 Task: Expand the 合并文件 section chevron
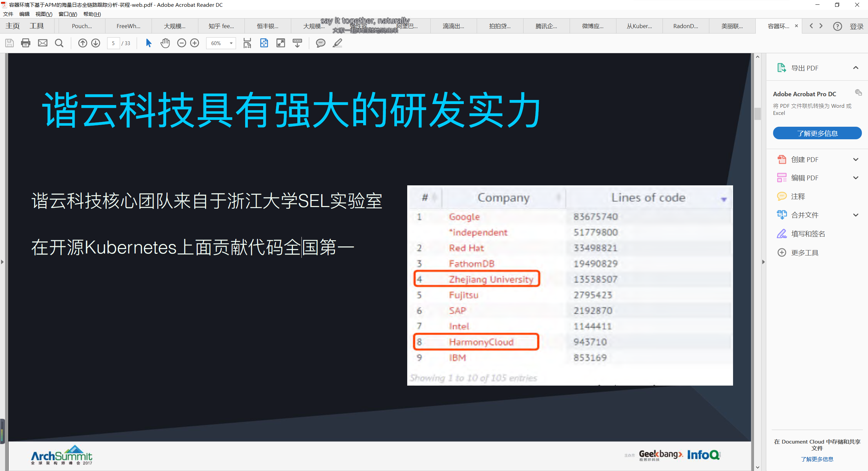click(856, 215)
